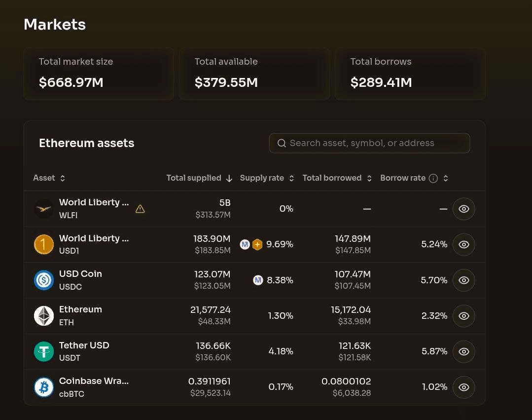Click the M reward badge beside USDC supply rate

pyautogui.click(x=258, y=280)
